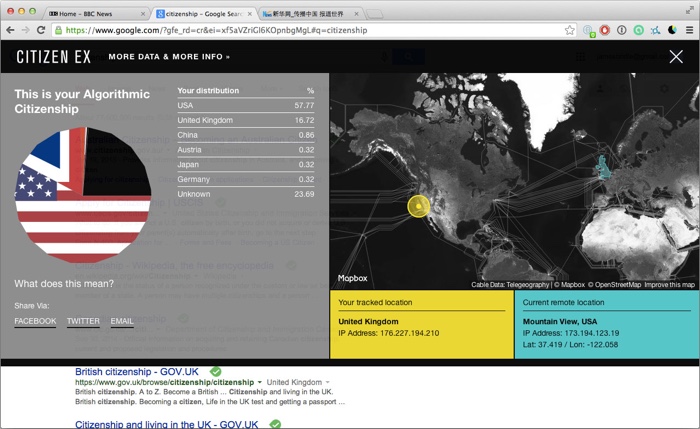Viewport: 700px width, 429px height.
Task: Reload the page with the refresh icon
Action: point(41,30)
